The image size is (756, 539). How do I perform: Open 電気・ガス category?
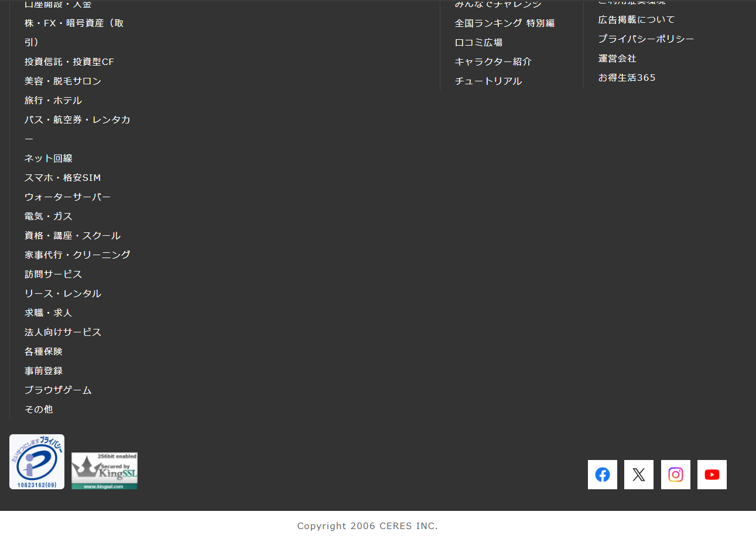[x=48, y=217]
